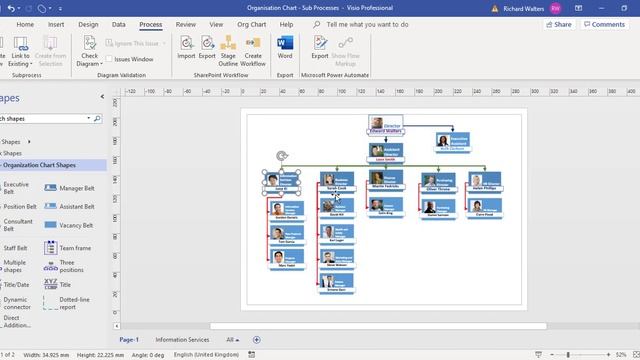Switch to Review ribbon tab
The height and width of the screenshot is (360, 640).
[186, 24]
